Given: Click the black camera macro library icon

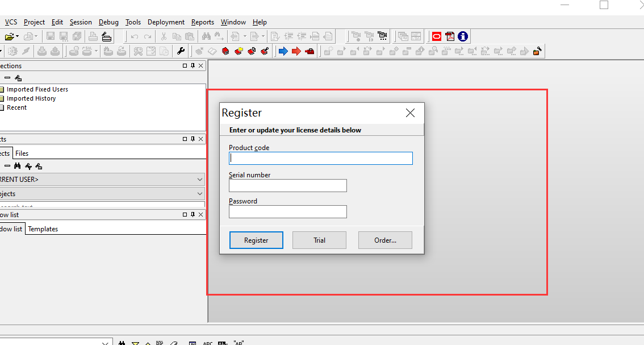Looking at the screenshot, I should [x=382, y=36].
